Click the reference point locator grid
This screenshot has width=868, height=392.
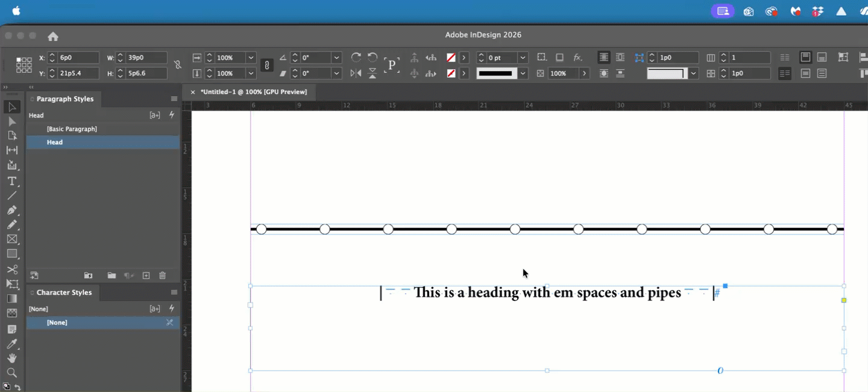pyautogui.click(x=24, y=65)
